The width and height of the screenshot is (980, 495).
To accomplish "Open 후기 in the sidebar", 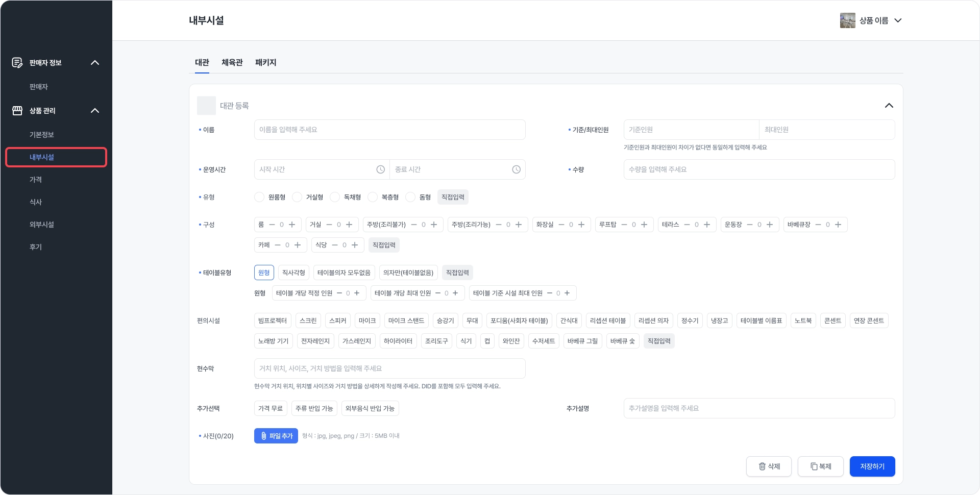I will tap(36, 247).
